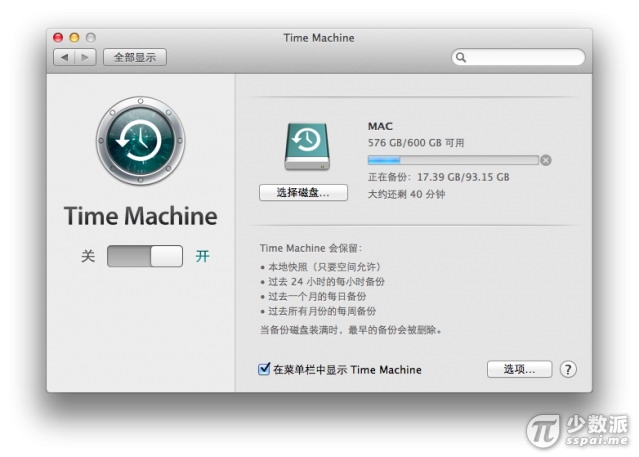This screenshot has width=639, height=457.
Task: Click the 开 (On) label
Action: [202, 256]
